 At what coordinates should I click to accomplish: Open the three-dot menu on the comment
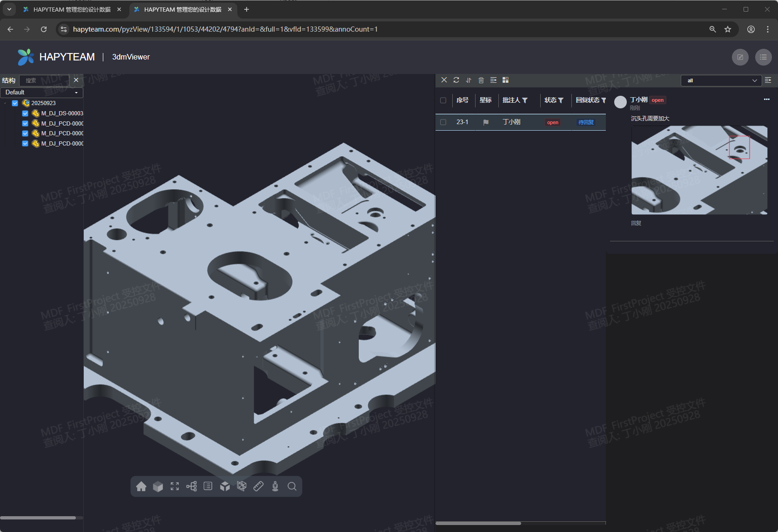[x=766, y=100]
